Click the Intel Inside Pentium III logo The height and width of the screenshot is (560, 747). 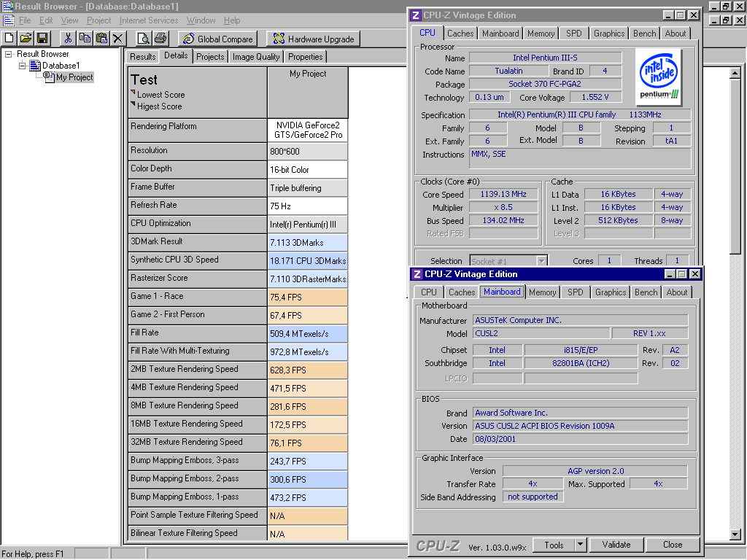[x=659, y=76]
